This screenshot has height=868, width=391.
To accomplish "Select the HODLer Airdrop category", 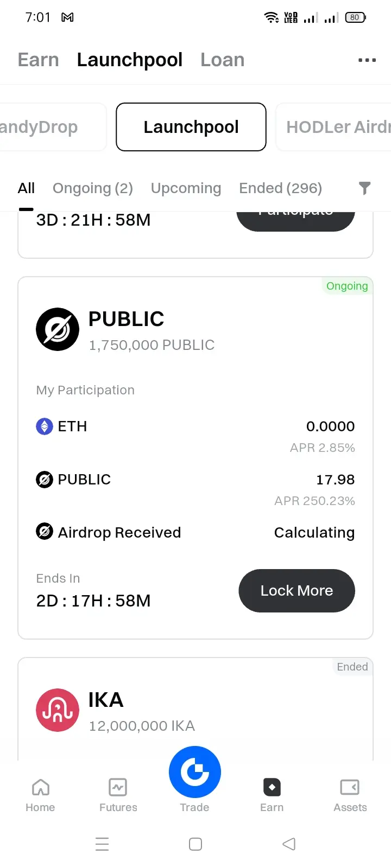I will [333, 127].
